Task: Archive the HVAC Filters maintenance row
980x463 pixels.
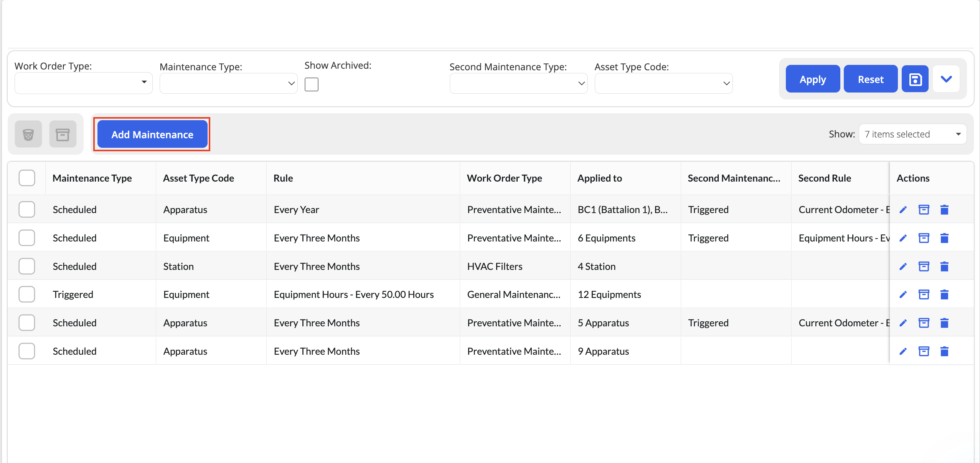Action: [x=924, y=266]
